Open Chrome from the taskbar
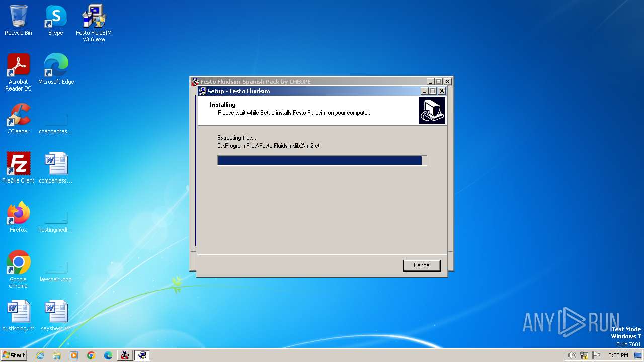 coord(91,355)
